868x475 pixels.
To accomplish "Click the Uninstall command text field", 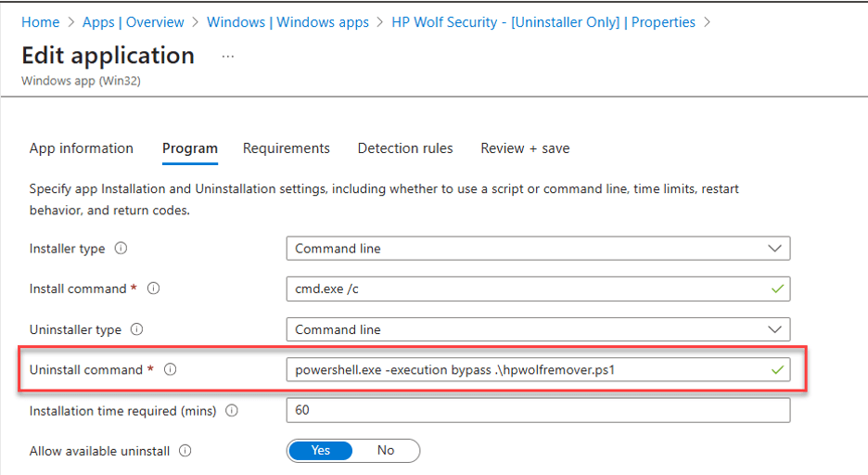I will click(x=529, y=369).
